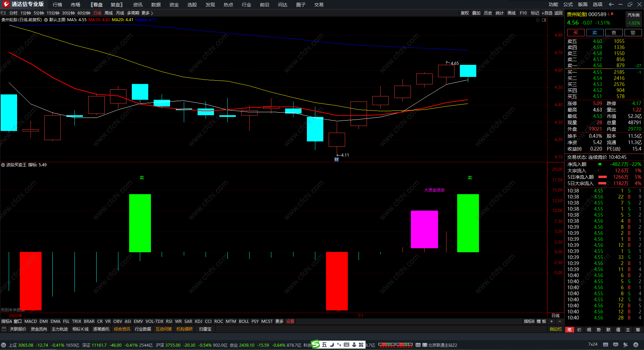Screen dimensions: 644x350
Task: Click the keyboard icon in status bar
Action: tap(605, 345)
